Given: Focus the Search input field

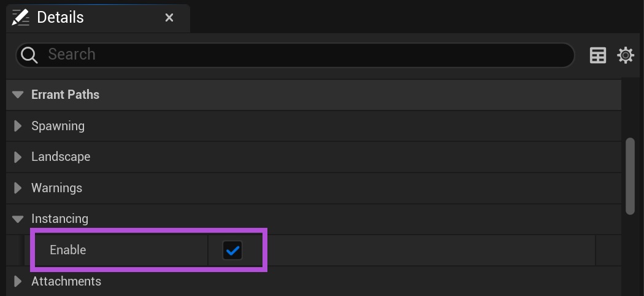Looking at the screenshot, I should (x=294, y=55).
